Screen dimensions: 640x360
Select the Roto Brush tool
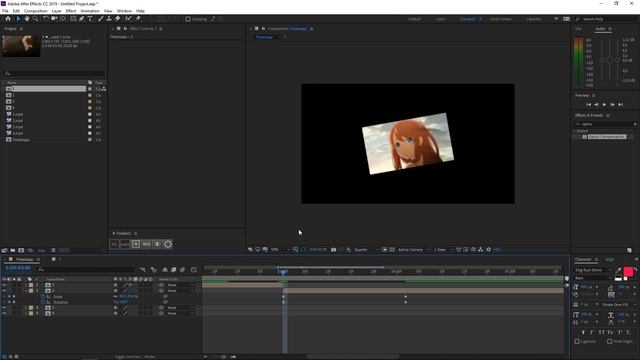point(128,19)
